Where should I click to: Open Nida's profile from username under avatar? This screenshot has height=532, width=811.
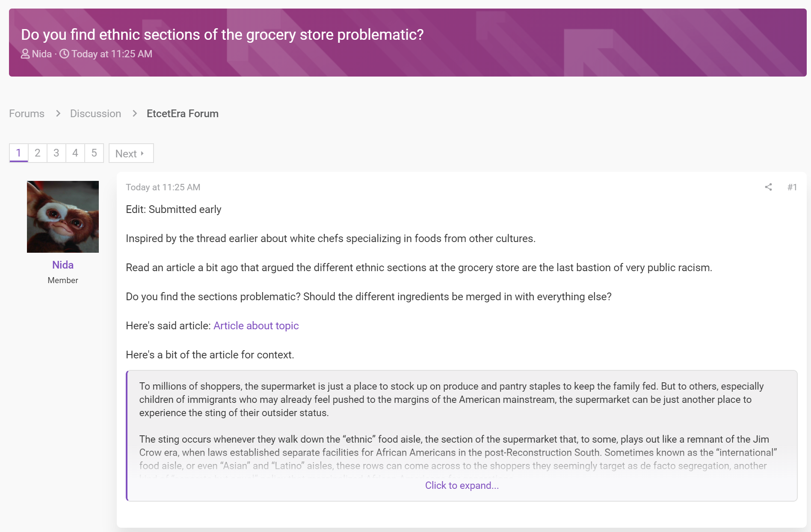tap(63, 265)
